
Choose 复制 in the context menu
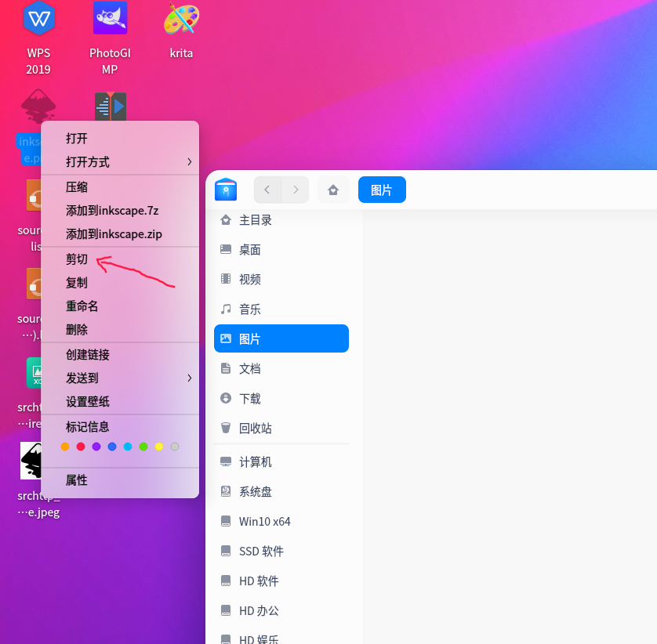pyautogui.click(x=120, y=283)
